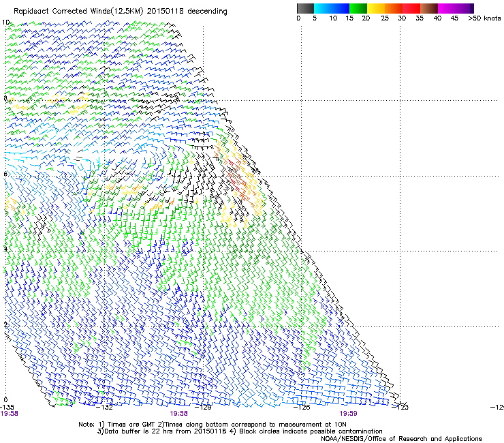Click the latitude label '4' on left axis
The height and width of the screenshot is (443, 504).
[5, 249]
